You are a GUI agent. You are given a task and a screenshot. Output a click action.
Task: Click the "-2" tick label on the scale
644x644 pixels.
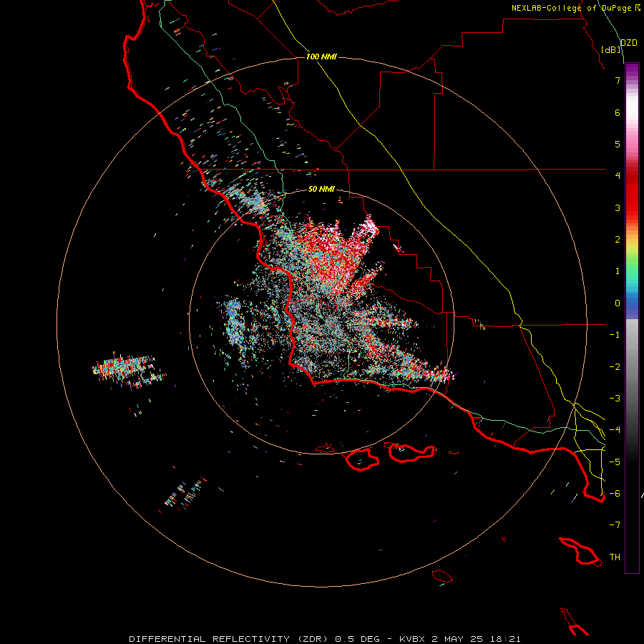click(x=615, y=367)
